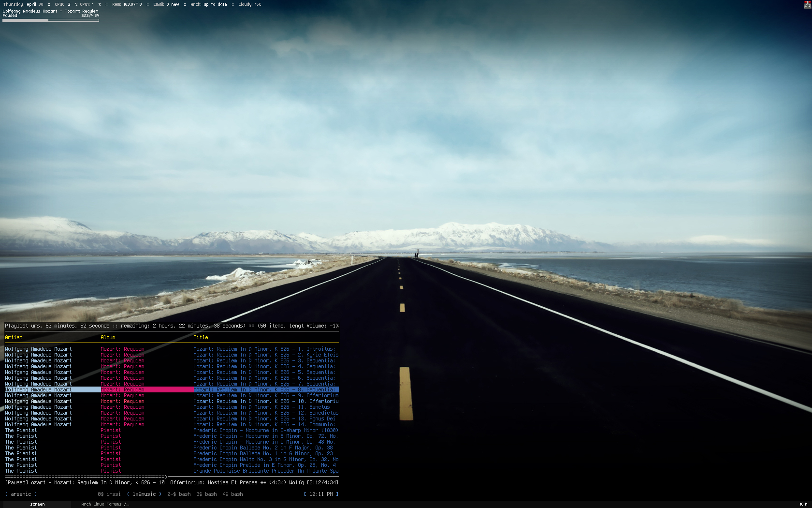Click the ncmpcpp playback progress line

[86, 477]
